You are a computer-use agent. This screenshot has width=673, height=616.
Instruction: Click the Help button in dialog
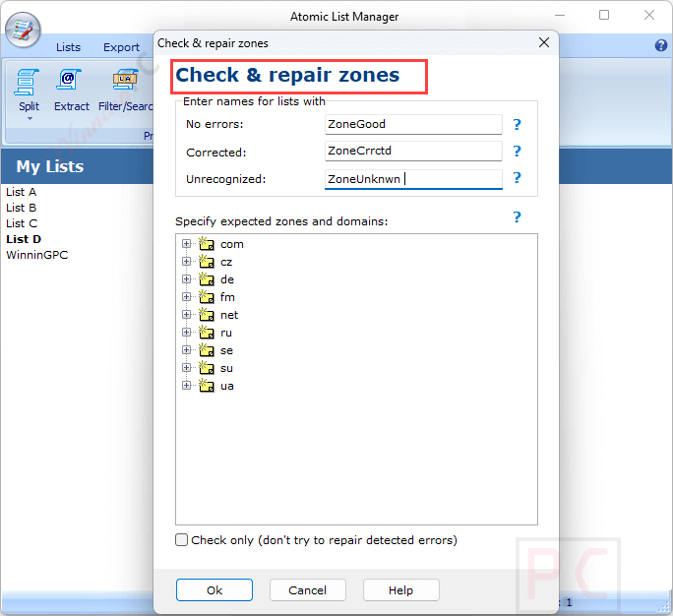coord(401,590)
